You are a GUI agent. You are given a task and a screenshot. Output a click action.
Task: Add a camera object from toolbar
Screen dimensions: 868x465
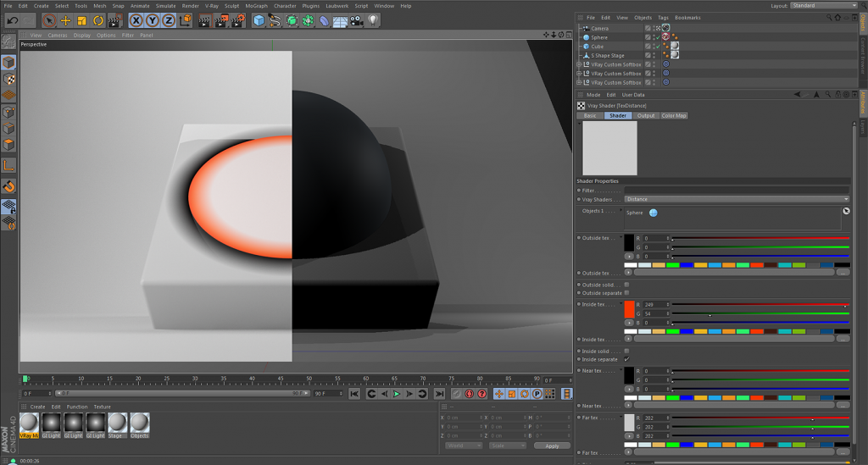[x=357, y=21]
